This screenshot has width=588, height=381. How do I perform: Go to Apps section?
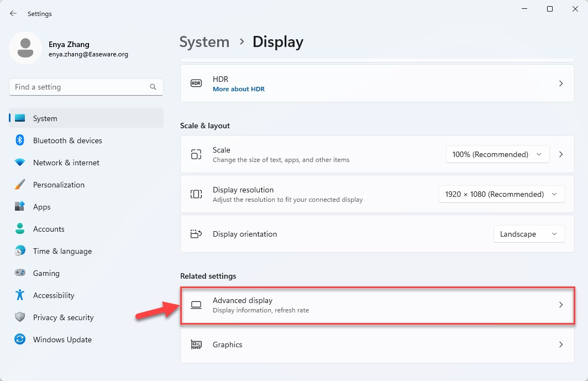tap(86, 207)
